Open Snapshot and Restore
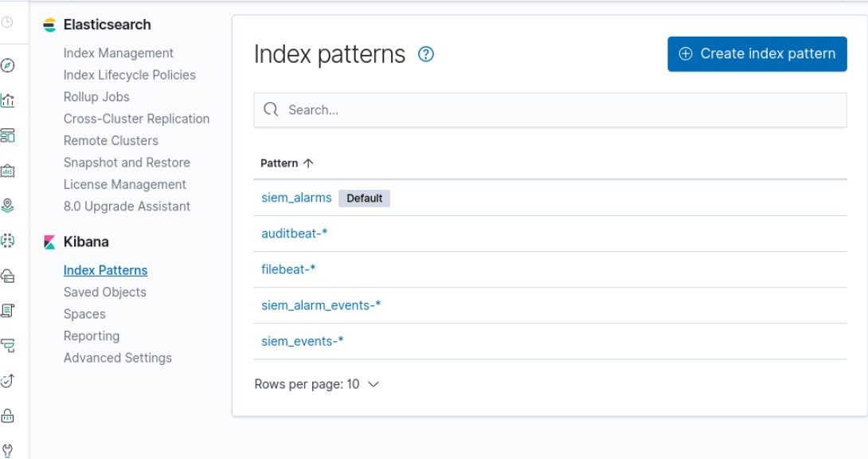 coord(127,163)
